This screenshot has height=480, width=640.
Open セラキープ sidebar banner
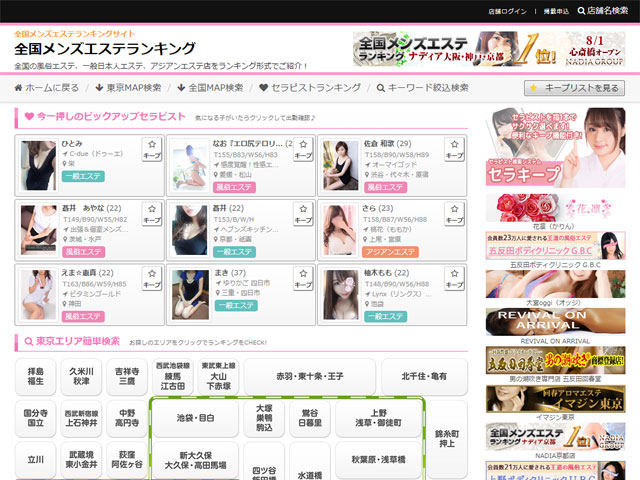(x=555, y=147)
